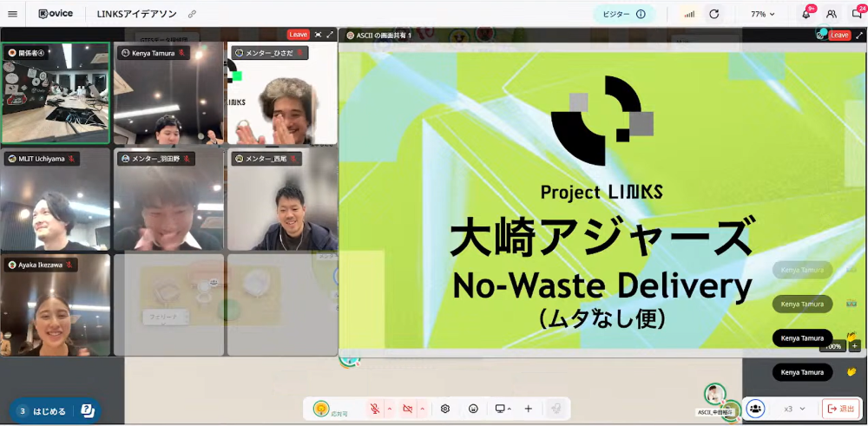Select MLIT Uchiyama's video tile
This screenshot has width=868, height=426.
click(56, 200)
